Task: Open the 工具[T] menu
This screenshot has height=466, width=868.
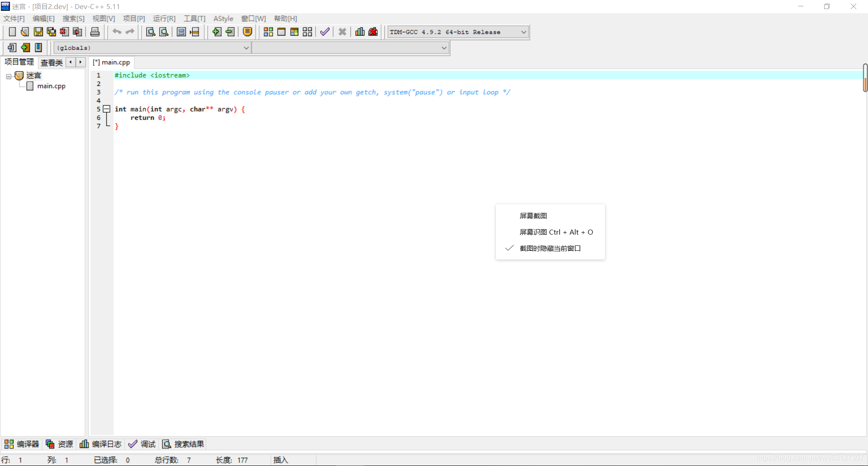Action: 194,19
